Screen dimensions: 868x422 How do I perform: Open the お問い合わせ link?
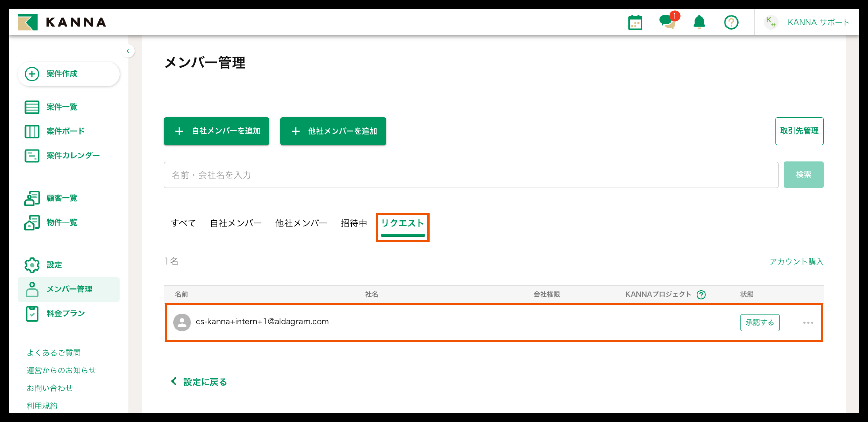[50, 388]
